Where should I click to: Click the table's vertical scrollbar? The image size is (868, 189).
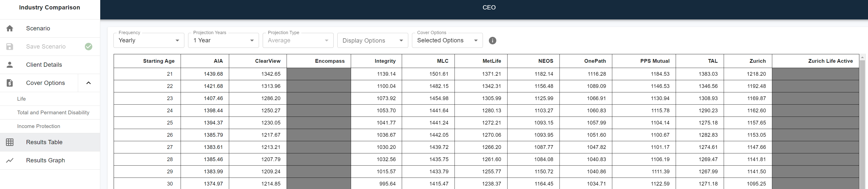(x=863, y=125)
